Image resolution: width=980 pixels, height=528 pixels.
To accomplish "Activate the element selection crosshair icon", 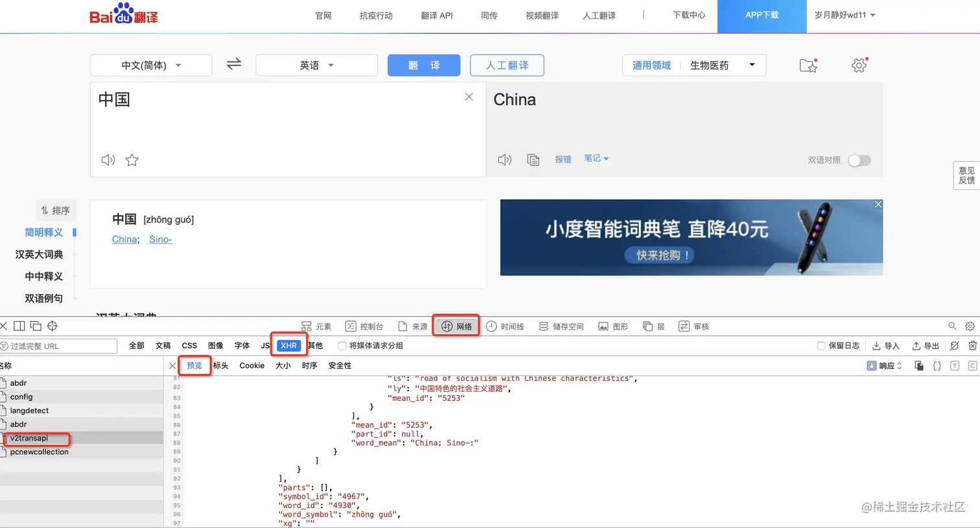I will point(52,326).
